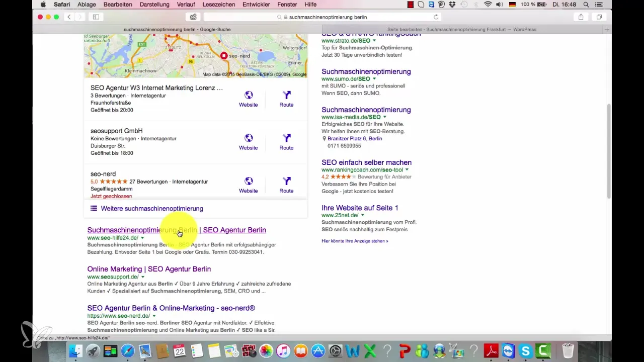Open App Store in the Dock
Viewport: 644px width, 362px height.
click(318, 350)
